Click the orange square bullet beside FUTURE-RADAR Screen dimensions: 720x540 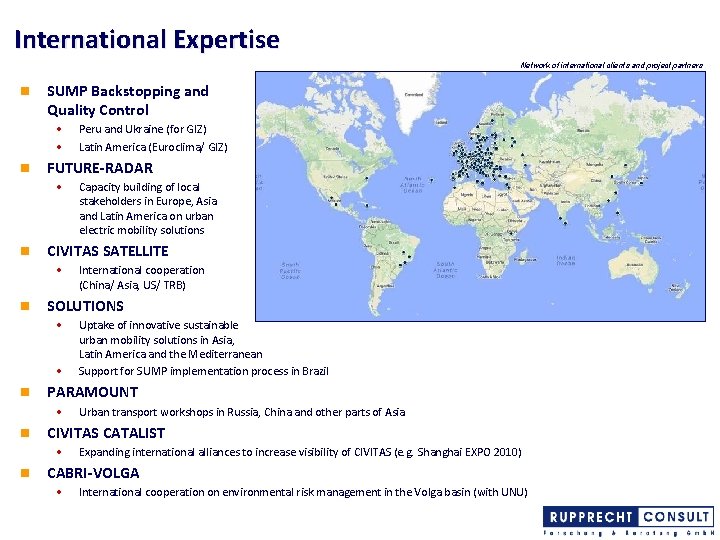click(25, 168)
